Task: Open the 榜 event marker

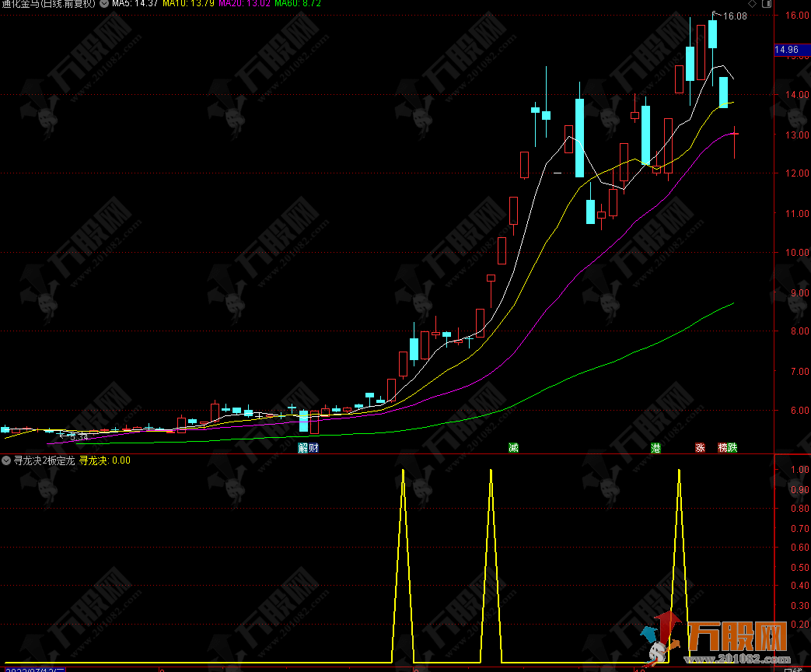Action: click(x=722, y=448)
